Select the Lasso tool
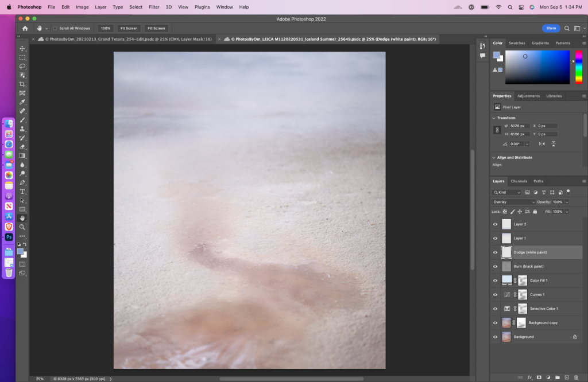 click(22, 67)
